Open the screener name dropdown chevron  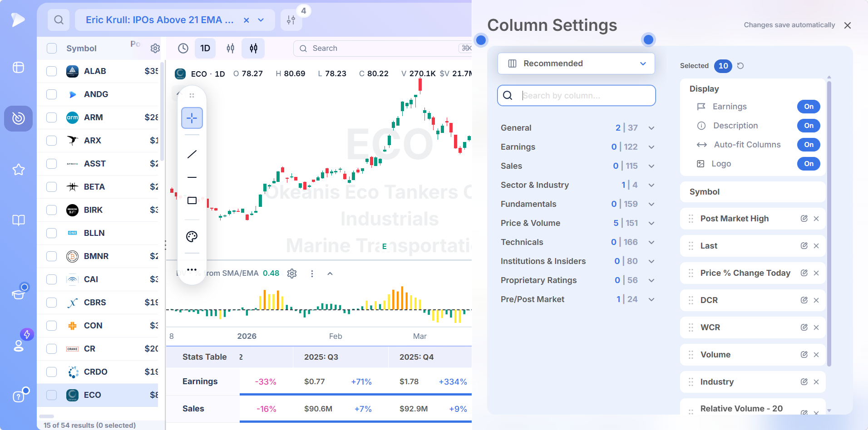261,20
